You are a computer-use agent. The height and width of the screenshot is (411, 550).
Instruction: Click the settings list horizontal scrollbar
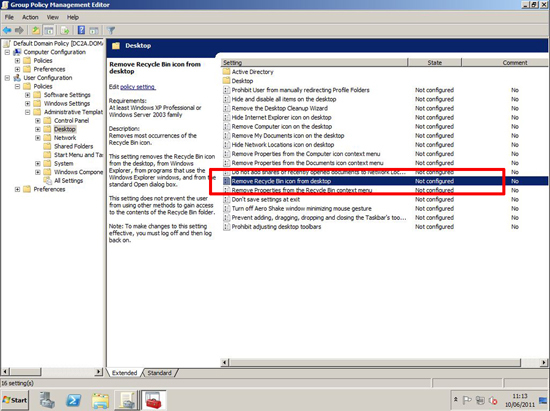click(x=375, y=362)
